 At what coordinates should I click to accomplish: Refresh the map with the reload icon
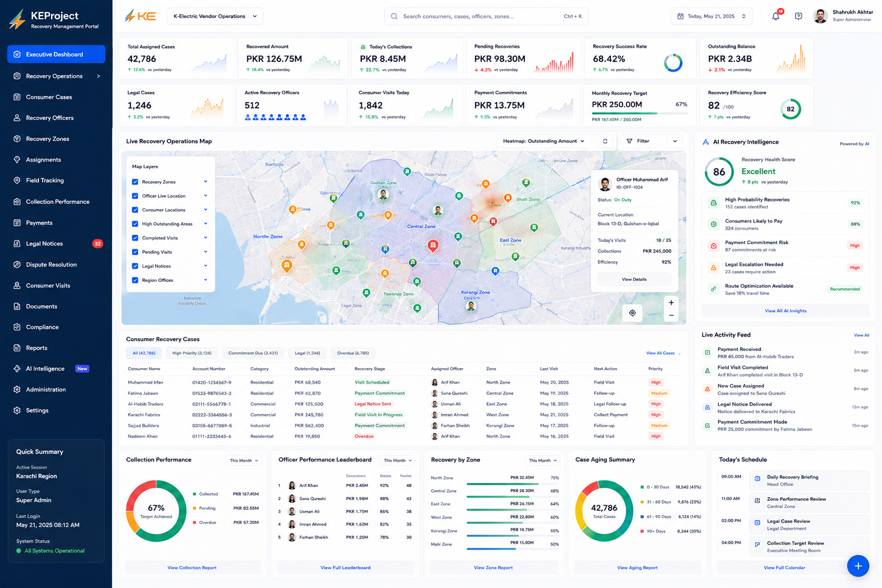(x=605, y=141)
